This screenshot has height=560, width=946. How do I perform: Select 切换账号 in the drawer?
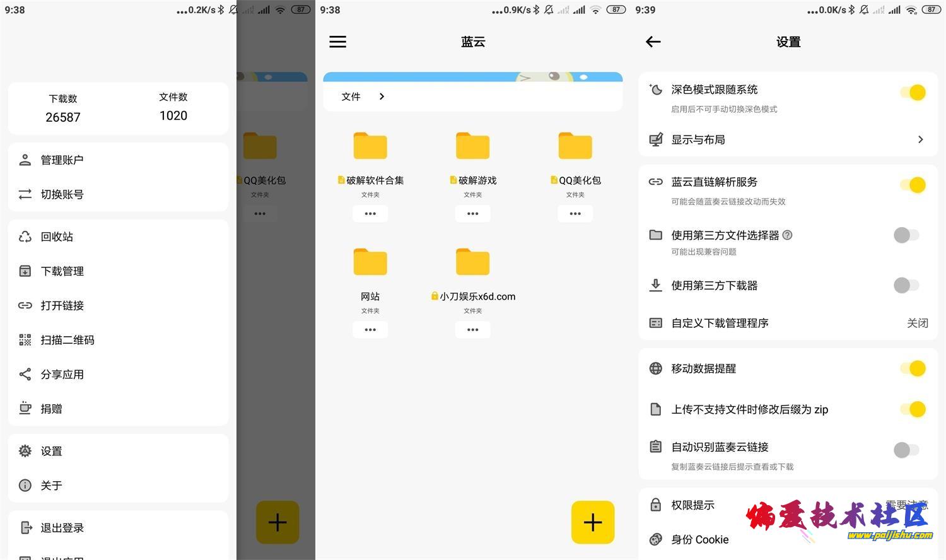coord(118,194)
